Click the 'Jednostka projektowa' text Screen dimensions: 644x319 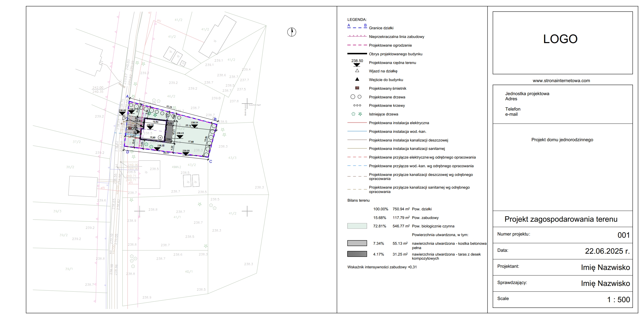(x=527, y=94)
